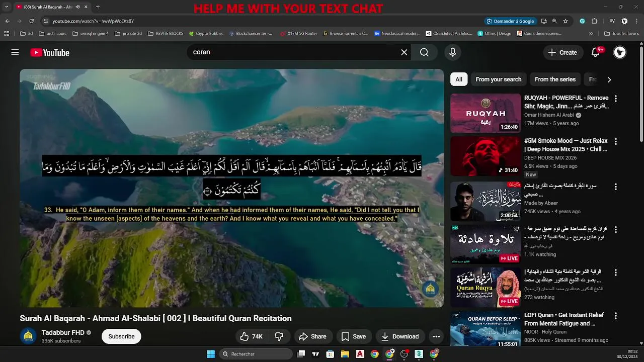Viewport: 644px width, 362px height.
Task: Open Chrome apps grid in bookmarks bar
Action: [7, 34]
